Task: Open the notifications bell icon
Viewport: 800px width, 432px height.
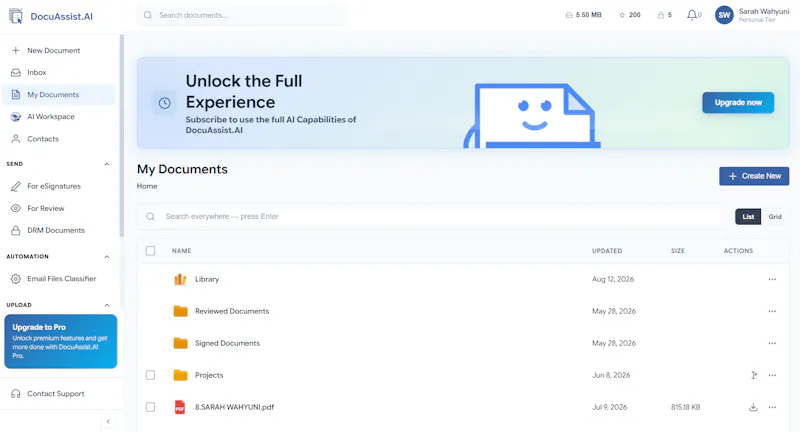Action: (x=692, y=15)
